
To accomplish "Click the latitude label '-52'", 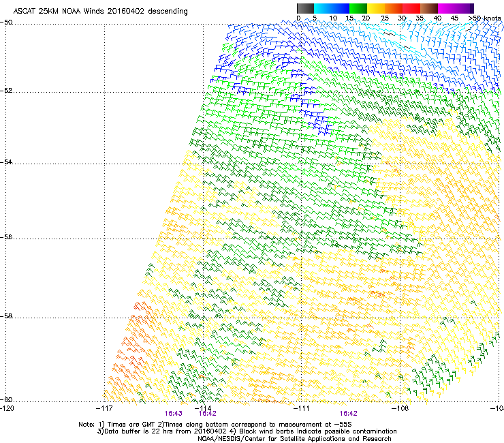I will coord(6,91).
